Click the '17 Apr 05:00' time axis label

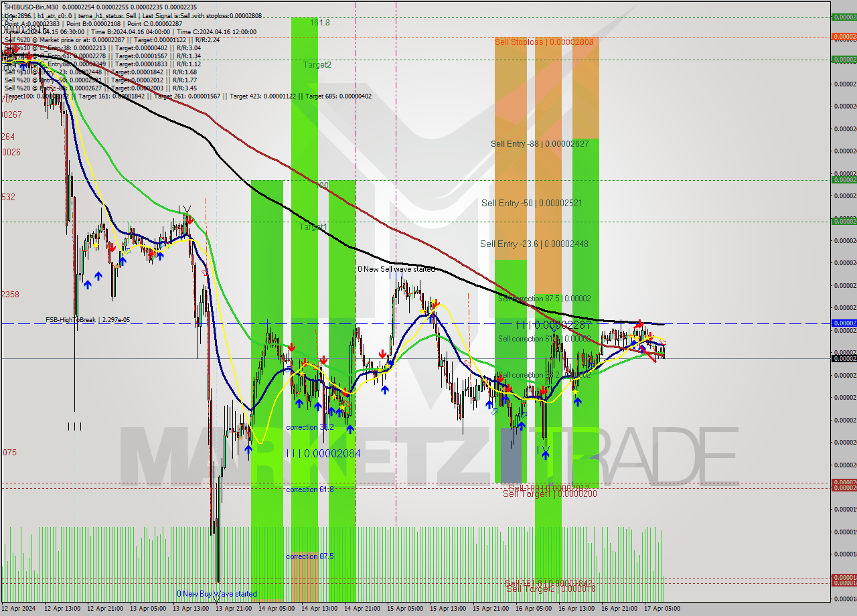[662, 608]
